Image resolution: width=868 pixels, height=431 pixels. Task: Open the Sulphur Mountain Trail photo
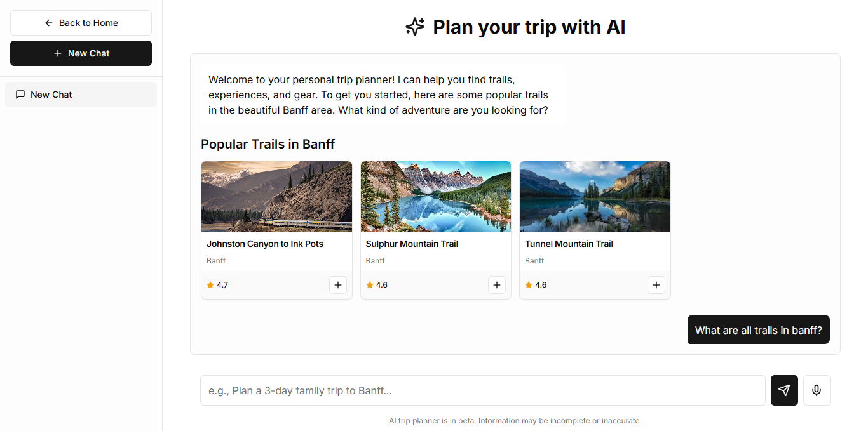(436, 196)
